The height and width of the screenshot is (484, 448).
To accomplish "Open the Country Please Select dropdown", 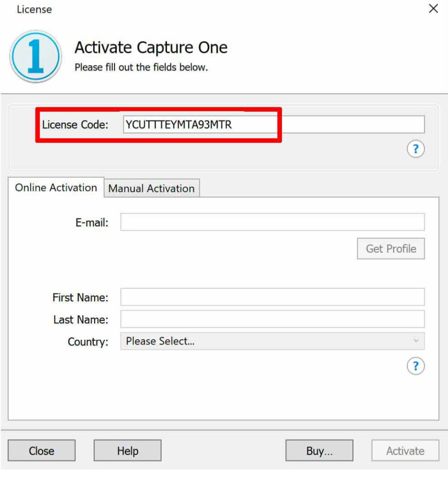I will (x=272, y=341).
